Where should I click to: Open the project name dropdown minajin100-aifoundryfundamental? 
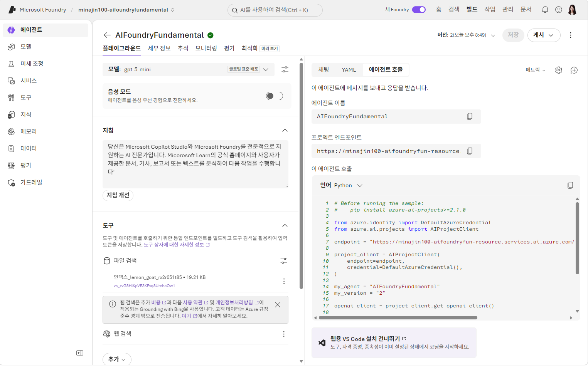[x=126, y=10]
